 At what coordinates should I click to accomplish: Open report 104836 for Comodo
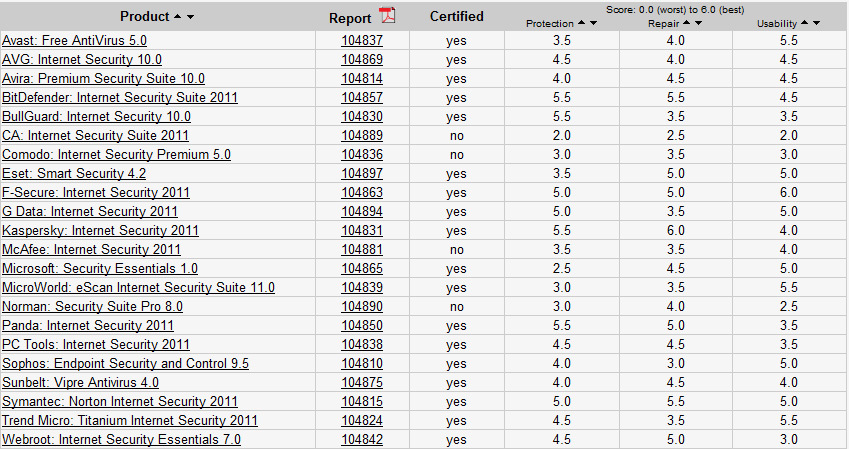coord(362,154)
